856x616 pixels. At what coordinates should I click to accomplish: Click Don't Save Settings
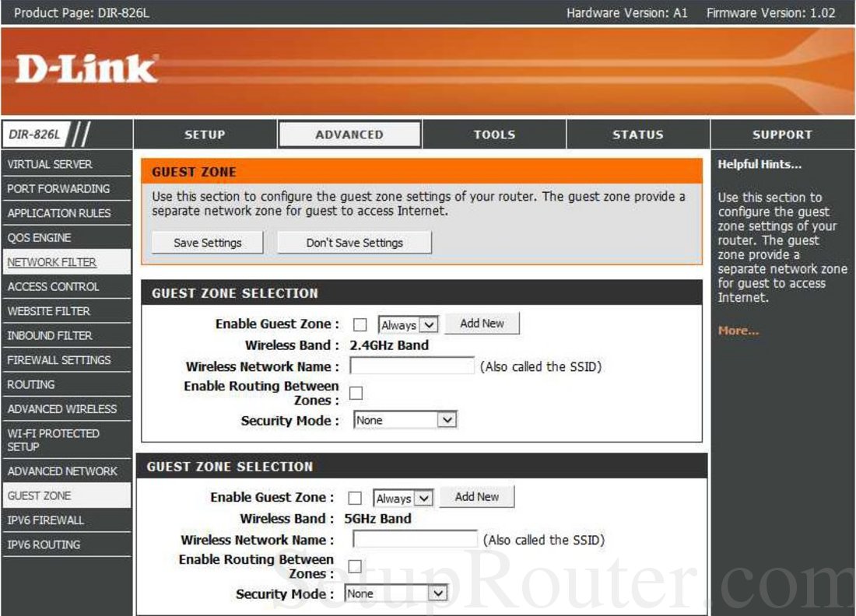354,242
